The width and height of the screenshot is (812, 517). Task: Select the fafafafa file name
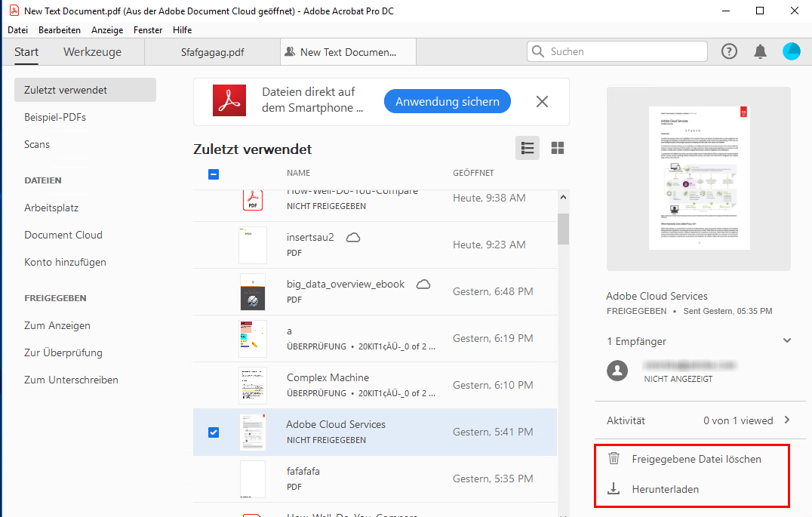303,472
